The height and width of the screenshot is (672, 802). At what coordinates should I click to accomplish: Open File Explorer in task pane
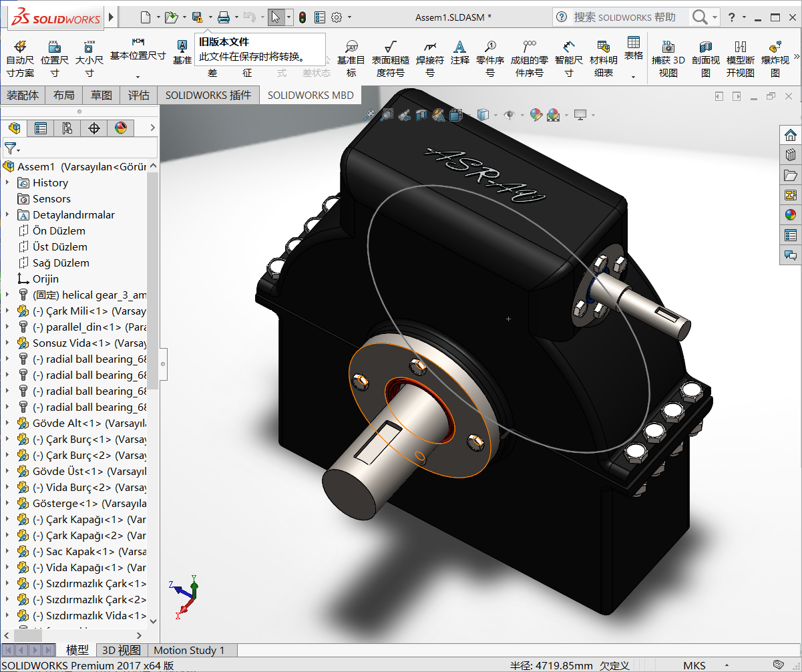791,175
